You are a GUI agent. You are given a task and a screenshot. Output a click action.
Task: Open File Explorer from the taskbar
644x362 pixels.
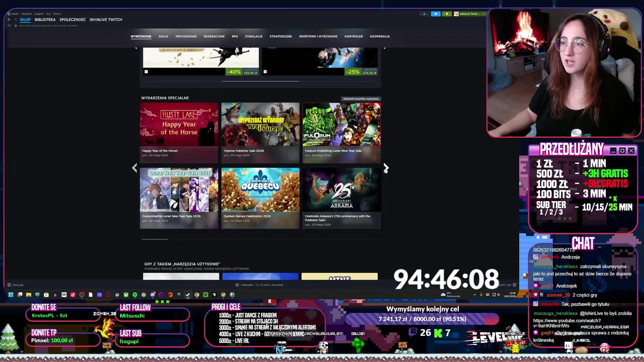(x=29, y=295)
